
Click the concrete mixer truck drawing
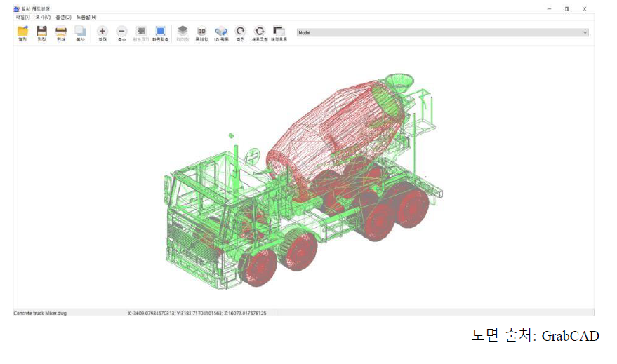tap(303, 181)
